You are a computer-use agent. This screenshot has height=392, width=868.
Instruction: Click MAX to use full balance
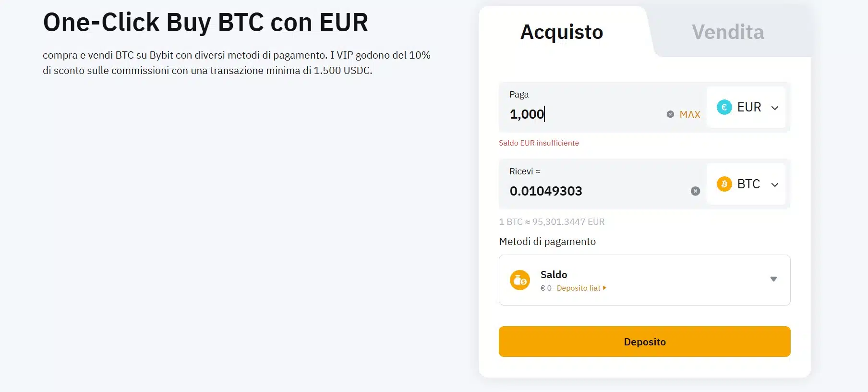point(689,114)
